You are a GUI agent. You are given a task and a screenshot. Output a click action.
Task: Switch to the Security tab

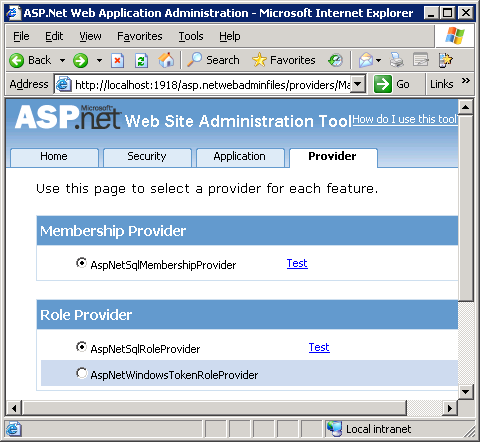(x=147, y=157)
